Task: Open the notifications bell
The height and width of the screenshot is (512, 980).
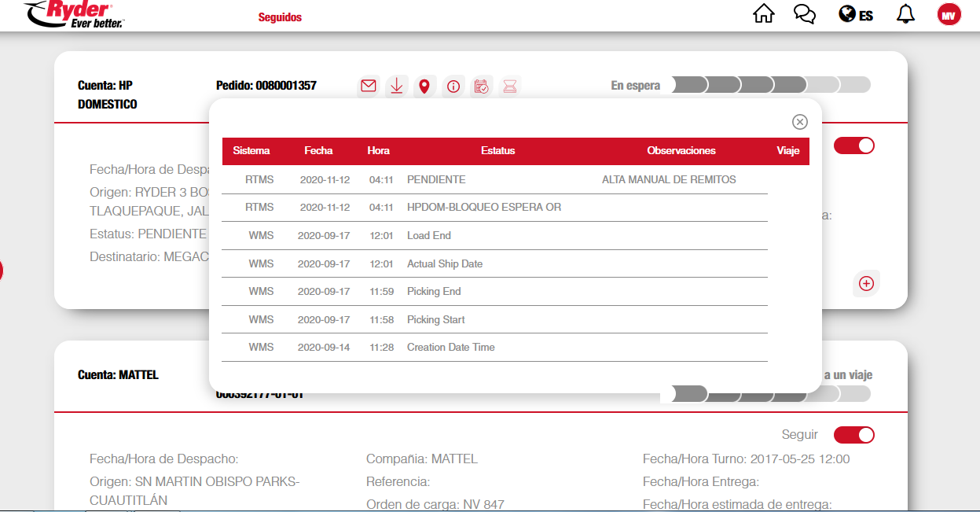Action: 905,14
